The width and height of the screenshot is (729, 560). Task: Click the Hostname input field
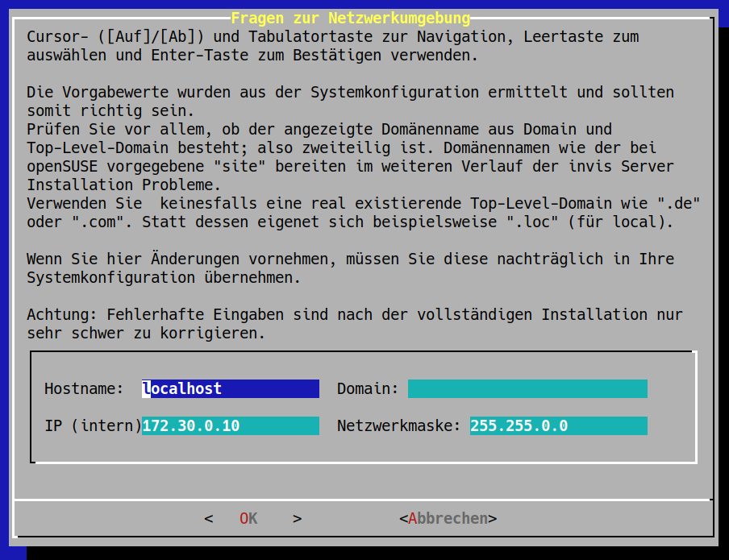pos(229,388)
